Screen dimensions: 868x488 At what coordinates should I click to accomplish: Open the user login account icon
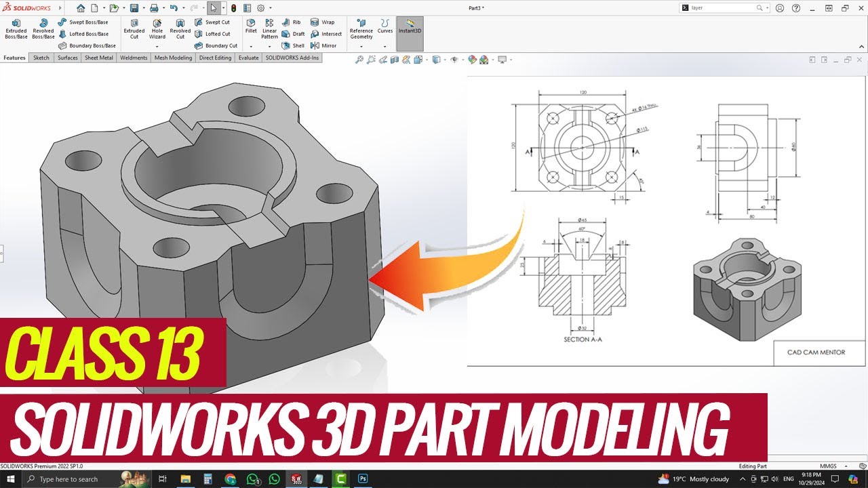point(780,8)
